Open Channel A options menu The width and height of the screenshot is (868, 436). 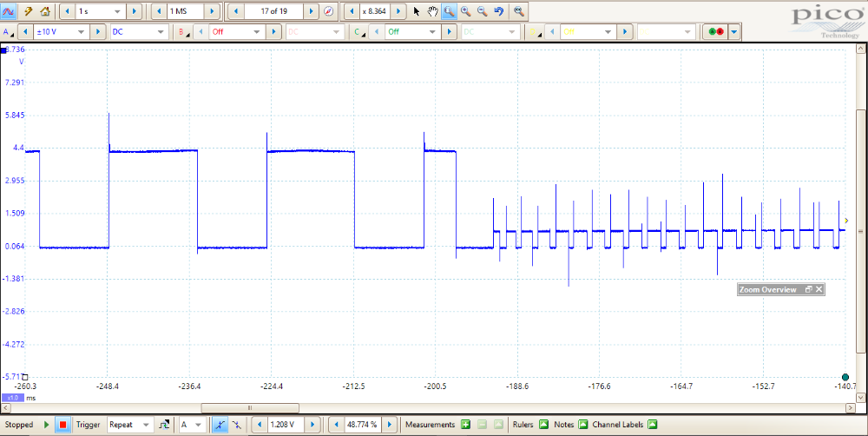pyautogui.click(x=9, y=32)
